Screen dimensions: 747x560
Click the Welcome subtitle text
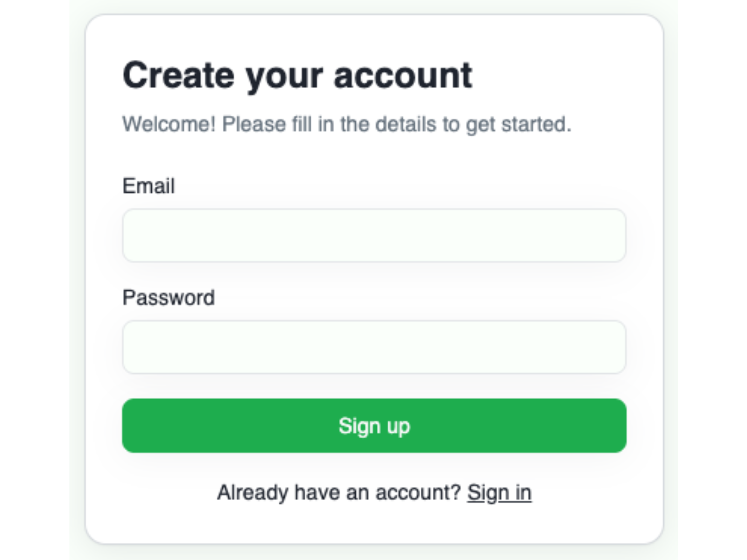click(346, 124)
